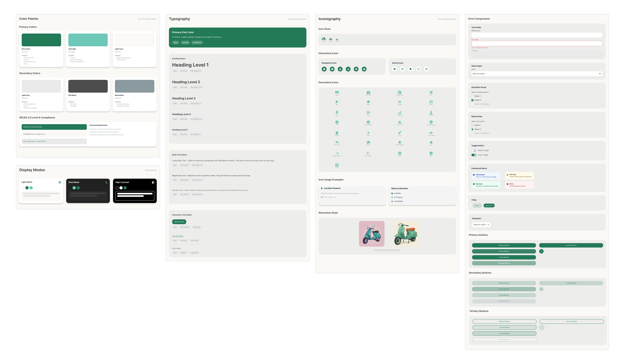Click the outlined plus button under Tertiary Buttons
The height and width of the screenshot is (364, 625).
(542, 328)
